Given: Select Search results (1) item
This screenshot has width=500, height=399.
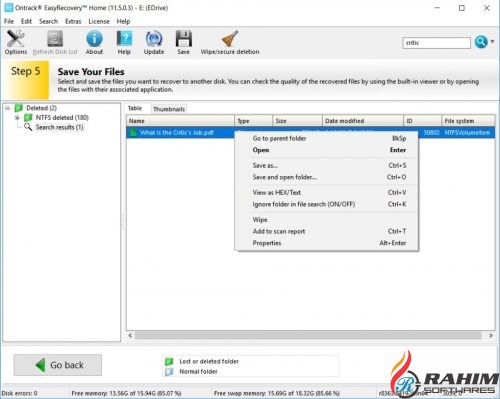Looking at the screenshot, I should click(x=59, y=127).
